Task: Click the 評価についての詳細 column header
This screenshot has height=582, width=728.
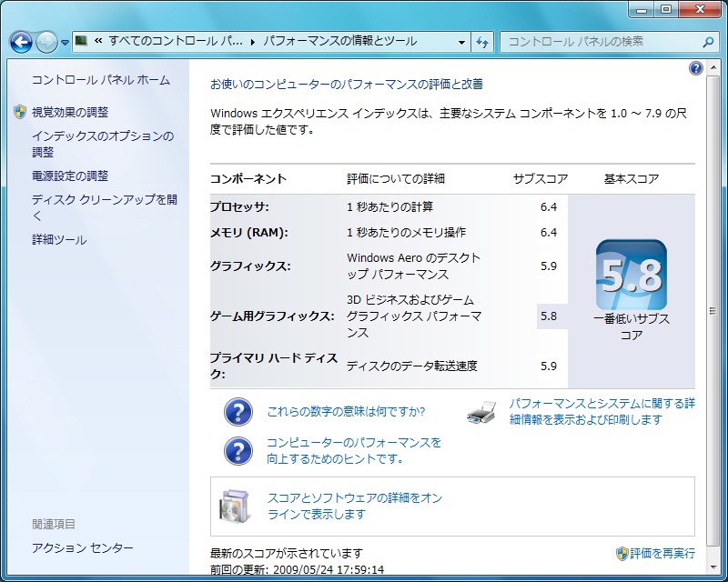Action: tap(396, 178)
